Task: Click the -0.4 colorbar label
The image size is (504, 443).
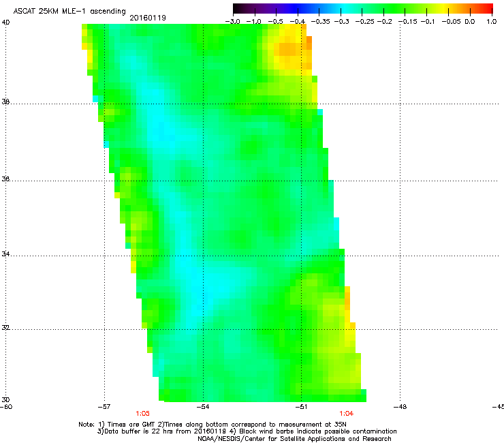Action: pos(298,22)
